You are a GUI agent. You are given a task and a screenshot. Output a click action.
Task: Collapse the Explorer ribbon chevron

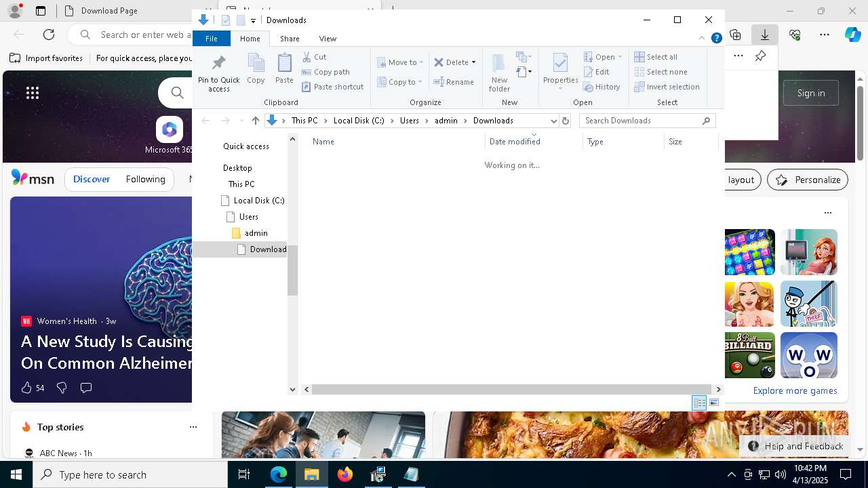point(702,39)
